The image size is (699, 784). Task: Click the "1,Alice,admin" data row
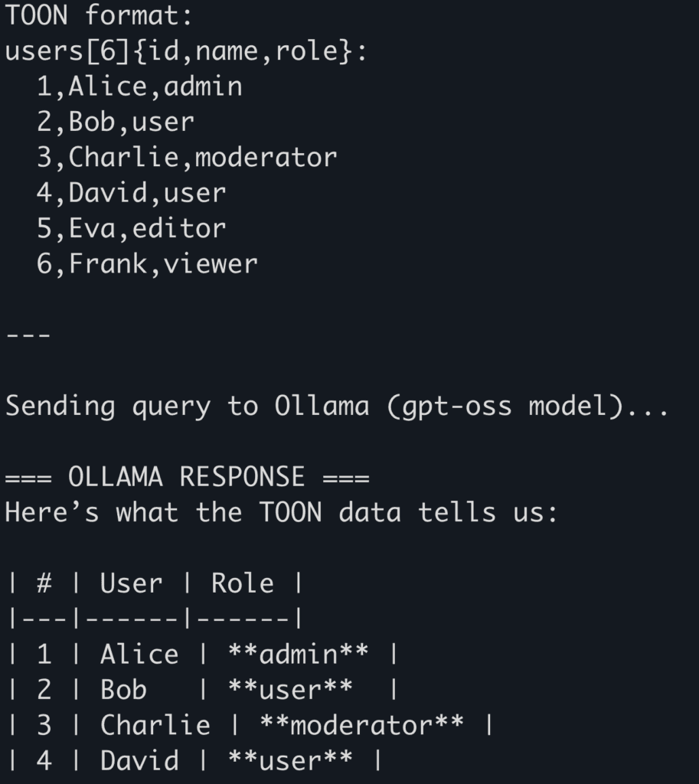click(x=139, y=87)
